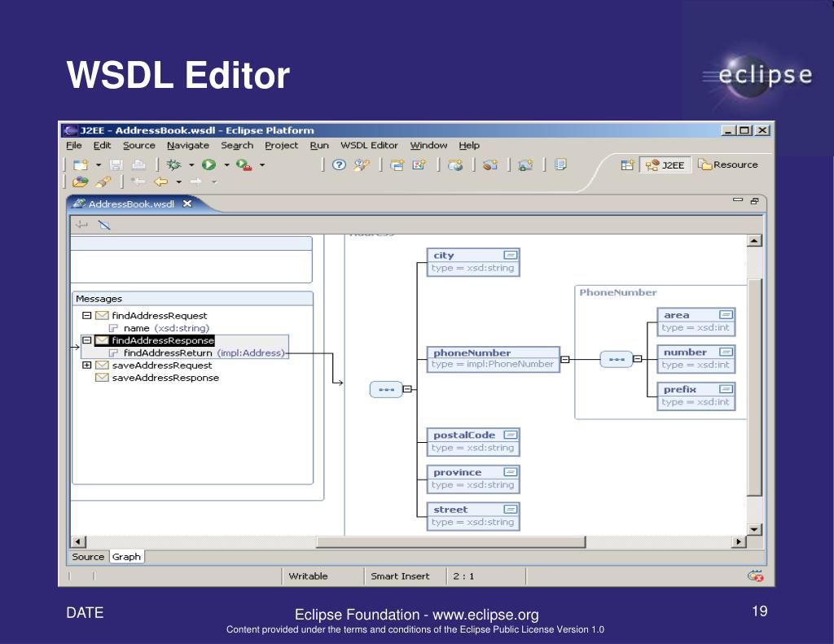Click the horizontal scrollbar thumb
834x644 pixels.
(450, 542)
